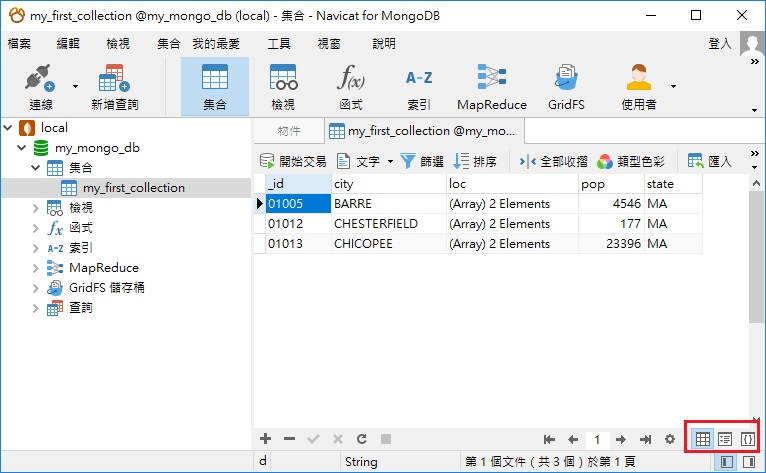Collapse the my_mongo_db database node
The image size is (766, 473).
(x=22, y=148)
